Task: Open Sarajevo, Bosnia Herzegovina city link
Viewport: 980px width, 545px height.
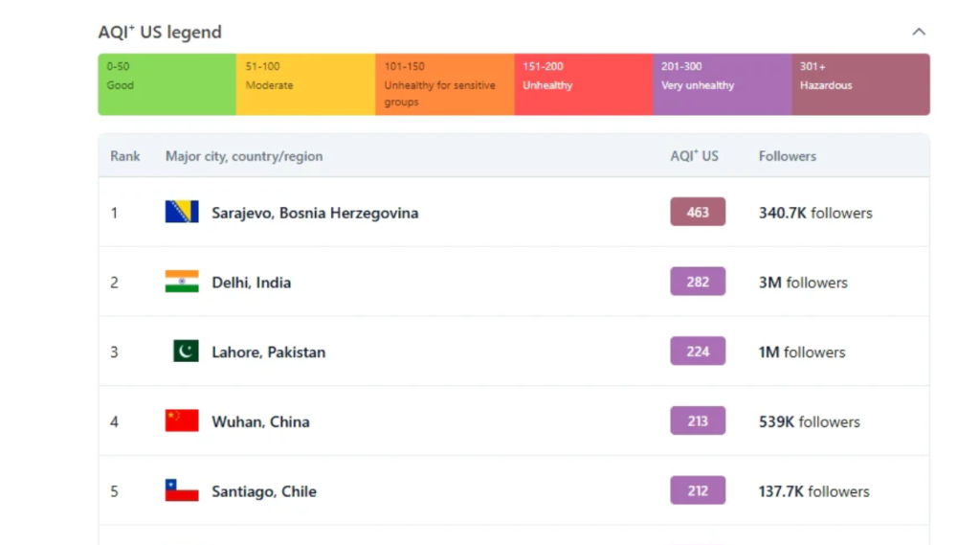Action: (x=315, y=213)
